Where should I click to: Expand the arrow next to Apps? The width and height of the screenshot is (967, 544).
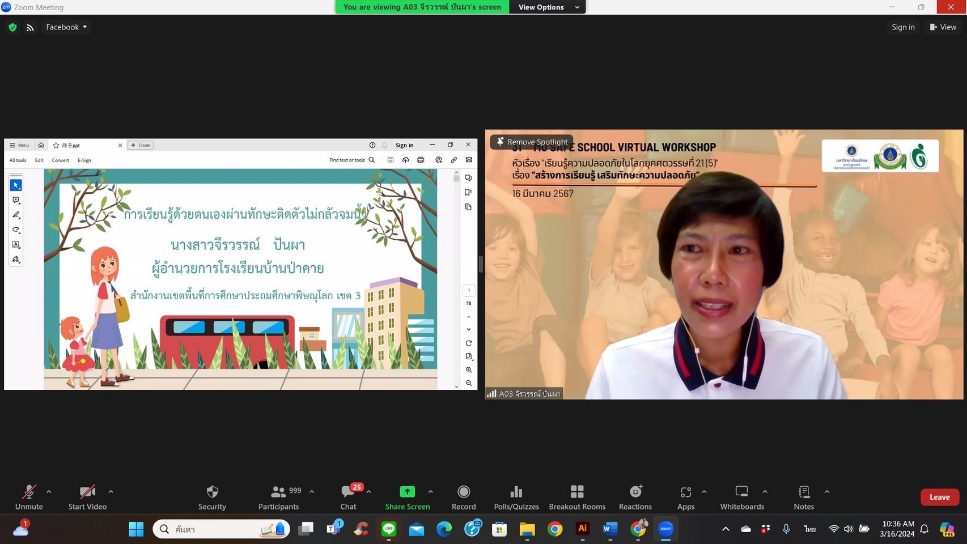click(x=704, y=492)
